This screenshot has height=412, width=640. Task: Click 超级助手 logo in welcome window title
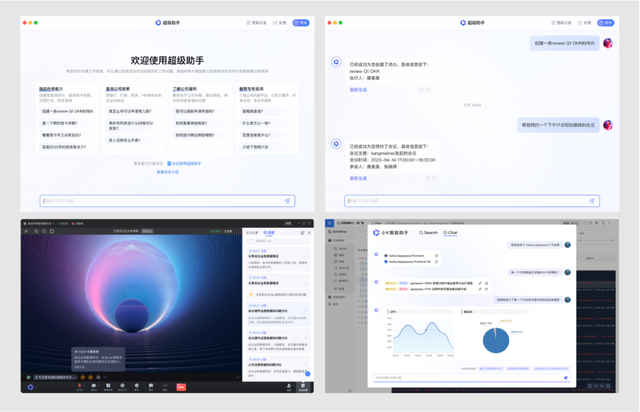158,23
